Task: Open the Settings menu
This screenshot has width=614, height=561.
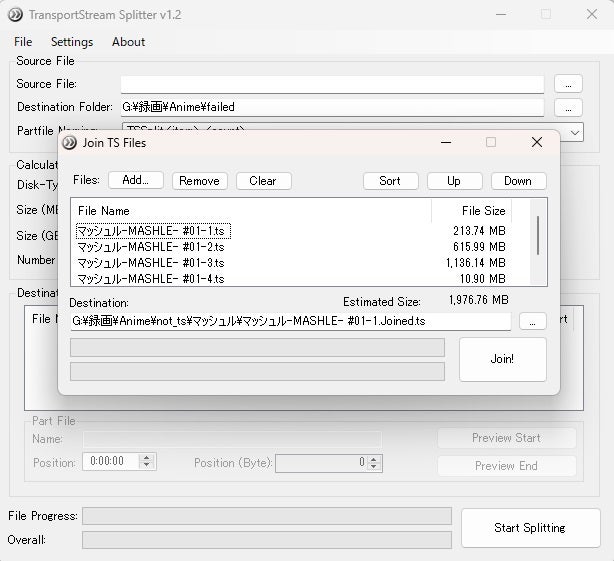Action: coord(72,42)
